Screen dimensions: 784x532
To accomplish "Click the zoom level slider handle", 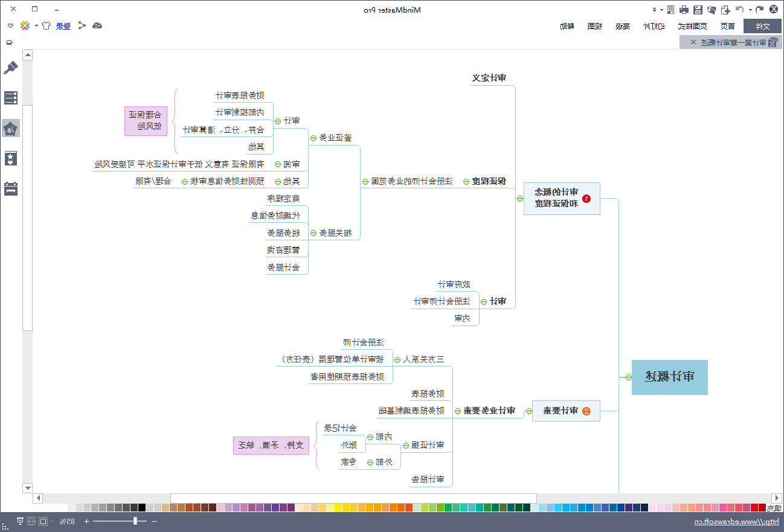I will coord(135,521).
